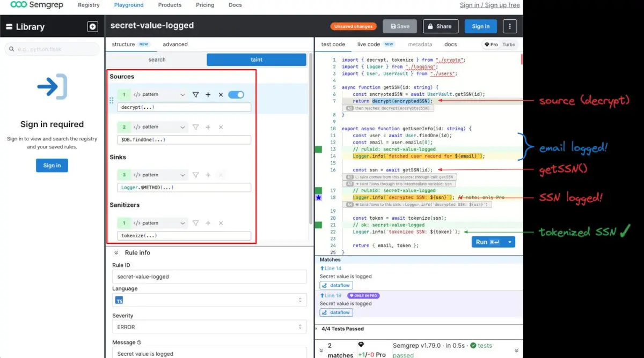Click the Save button

tap(400, 26)
